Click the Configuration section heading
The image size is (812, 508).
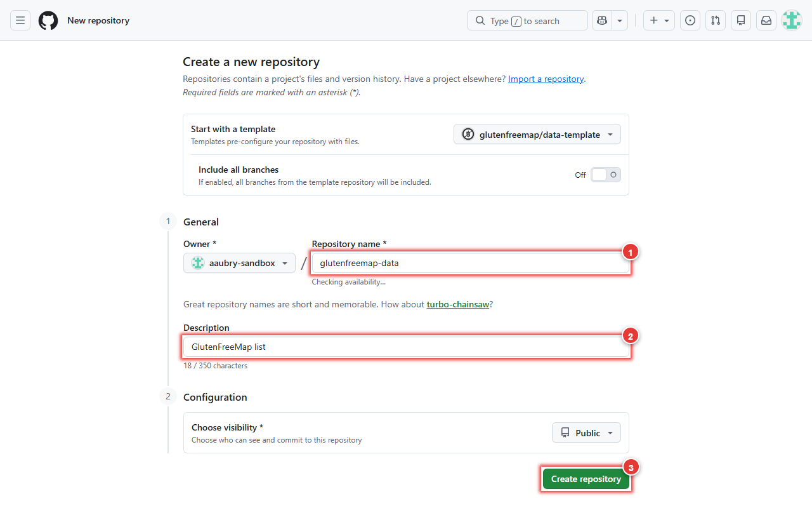coord(215,398)
